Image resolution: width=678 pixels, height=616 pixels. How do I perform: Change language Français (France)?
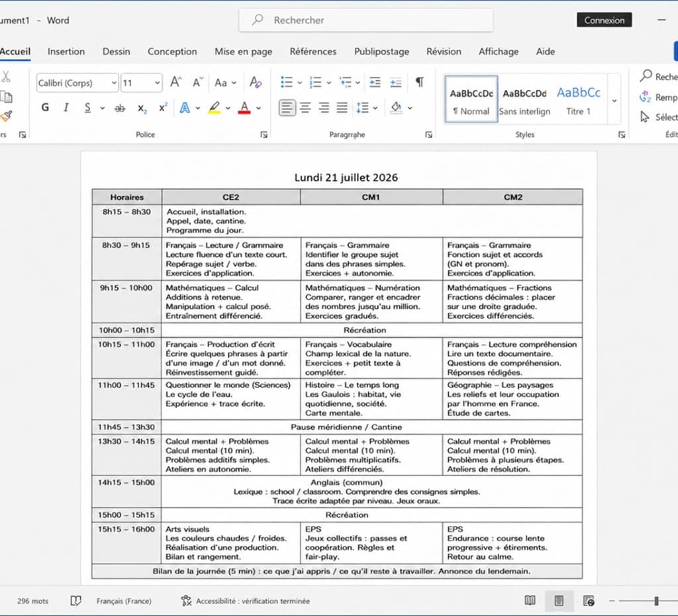(x=124, y=601)
